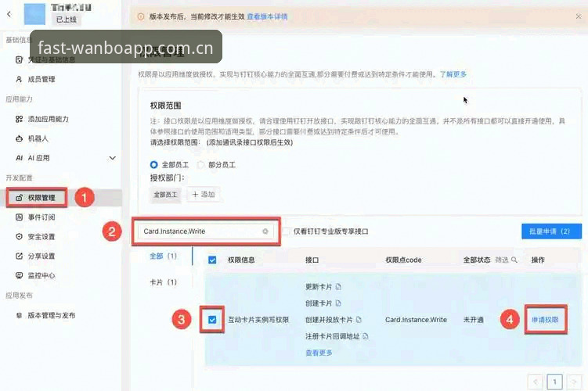
Task: Click the 机器人 robot icon
Action: click(x=19, y=138)
